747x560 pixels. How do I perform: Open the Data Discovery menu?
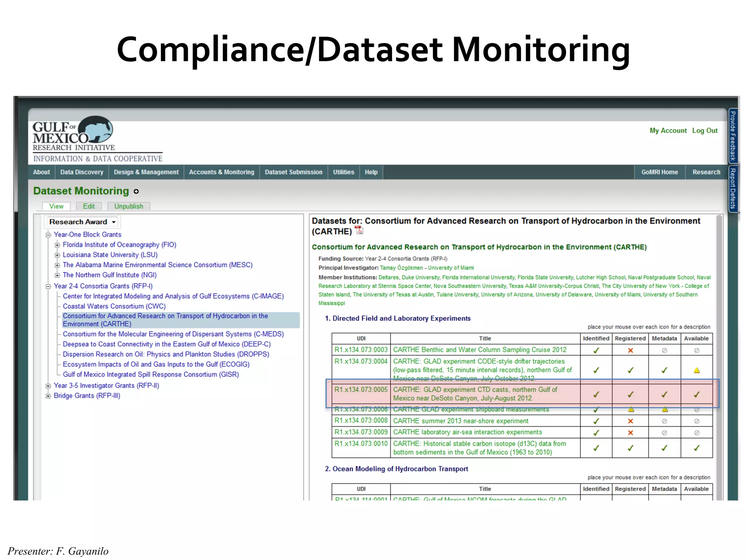pyautogui.click(x=82, y=172)
